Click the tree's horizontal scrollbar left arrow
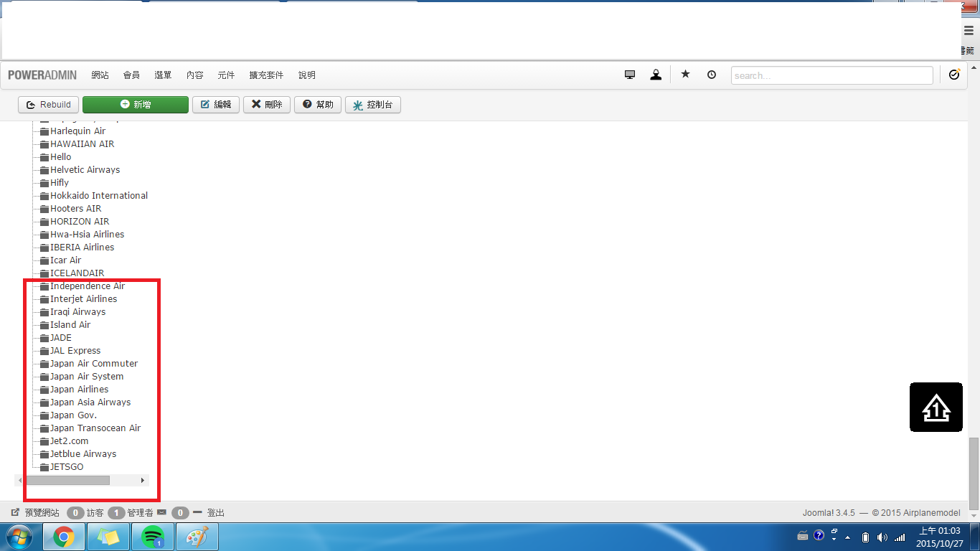This screenshot has height=551, width=980. click(19, 480)
